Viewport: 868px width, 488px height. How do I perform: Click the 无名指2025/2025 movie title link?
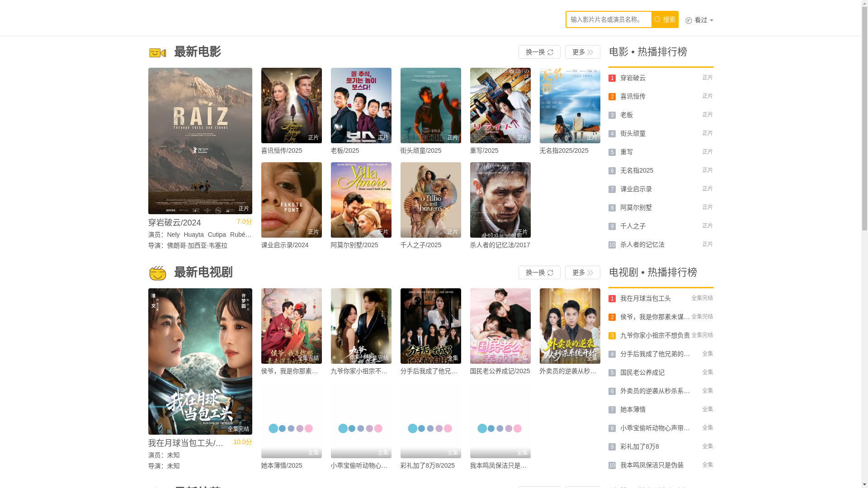click(x=564, y=150)
